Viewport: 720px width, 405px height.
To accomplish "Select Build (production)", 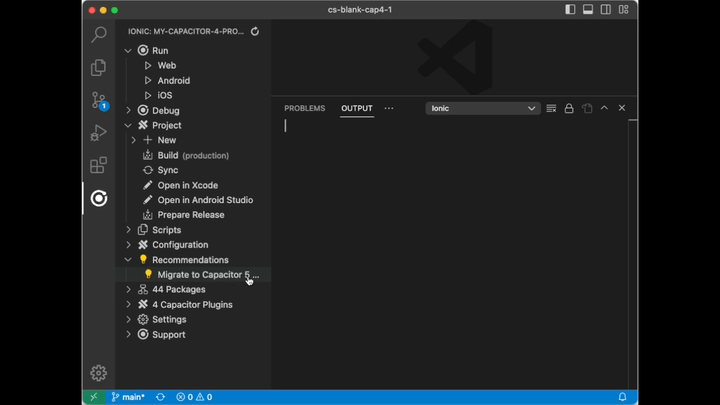I will pyautogui.click(x=193, y=155).
